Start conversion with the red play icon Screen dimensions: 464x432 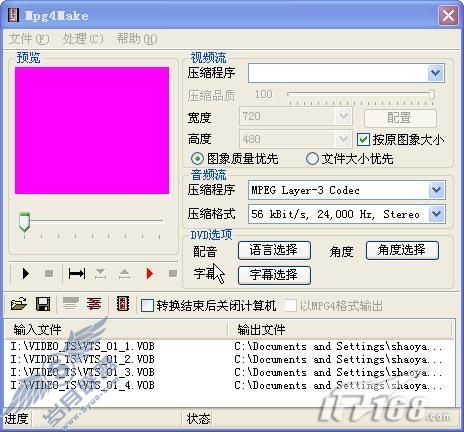tap(149, 274)
